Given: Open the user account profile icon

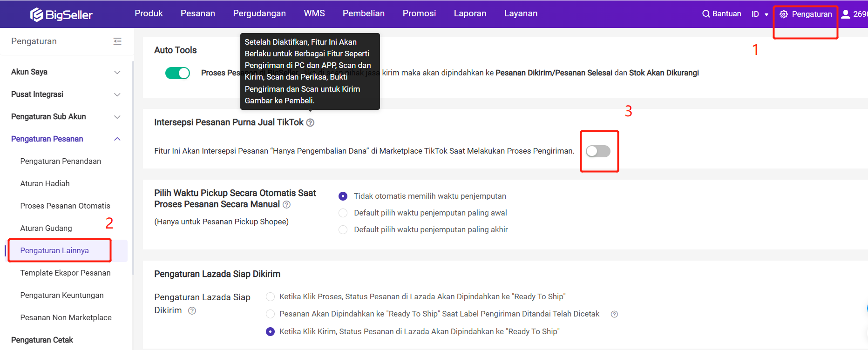Looking at the screenshot, I should point(846,14).
